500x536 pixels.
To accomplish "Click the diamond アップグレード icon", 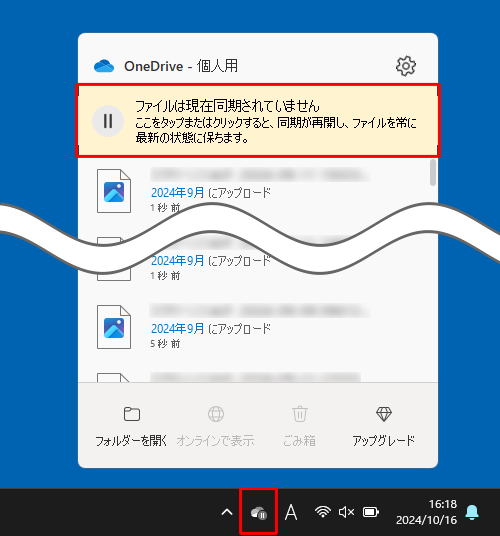I will click(383, 414).
